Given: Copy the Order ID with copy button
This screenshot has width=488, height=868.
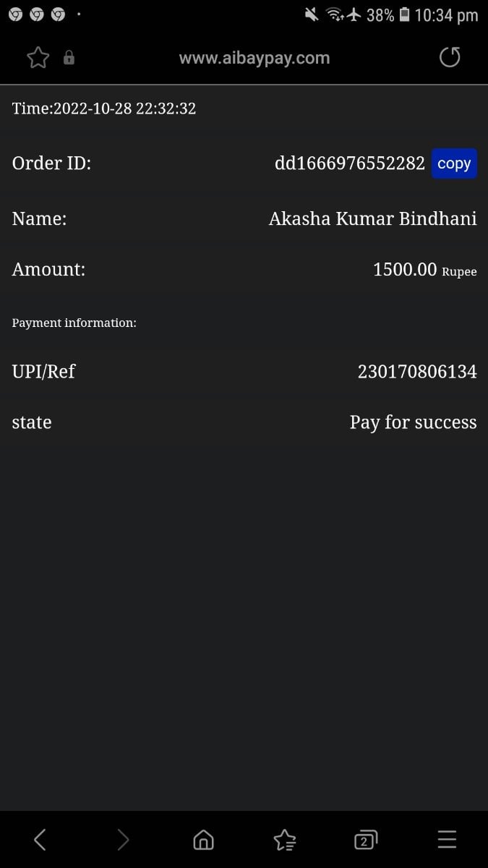Looking at the screenshot, I should (454, 163).
